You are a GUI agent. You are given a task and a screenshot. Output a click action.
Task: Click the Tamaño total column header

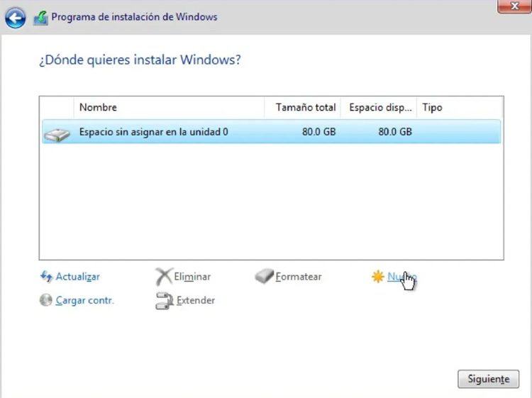pos(305,108)
